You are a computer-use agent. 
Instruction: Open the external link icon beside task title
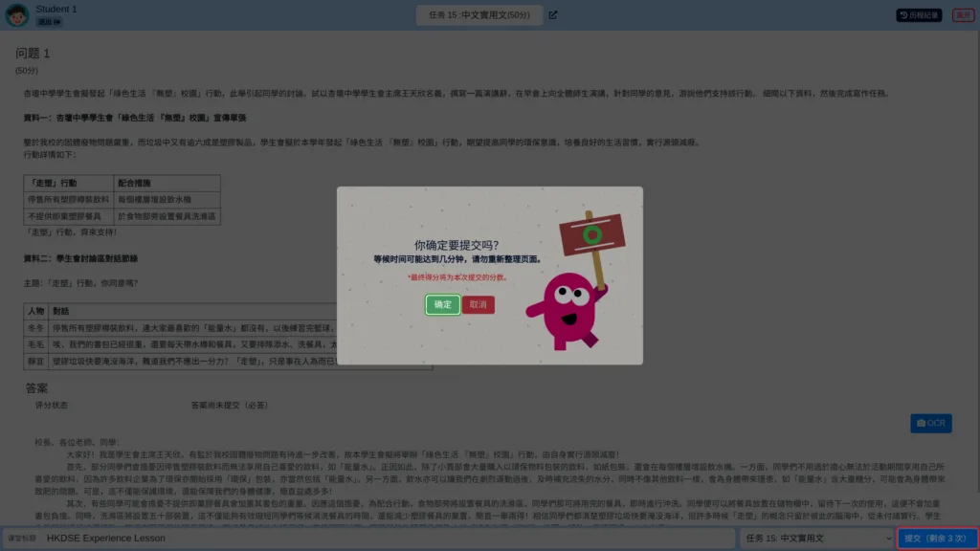[553, 15]
